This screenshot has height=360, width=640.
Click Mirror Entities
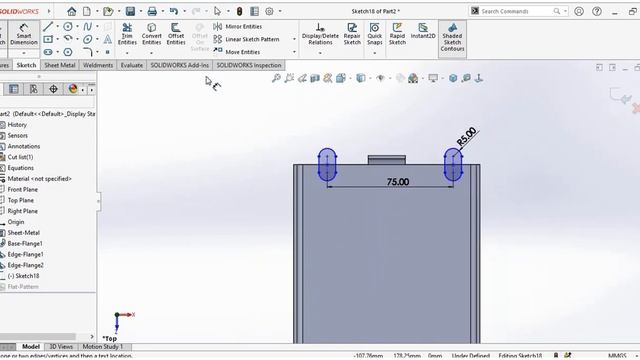coord(238,27)
